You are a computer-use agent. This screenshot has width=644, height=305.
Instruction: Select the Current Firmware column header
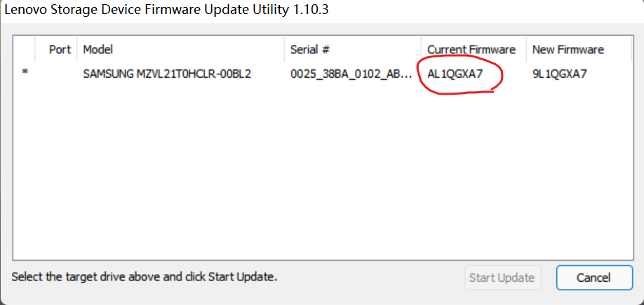pyautogui.click(x=471, y=50)
